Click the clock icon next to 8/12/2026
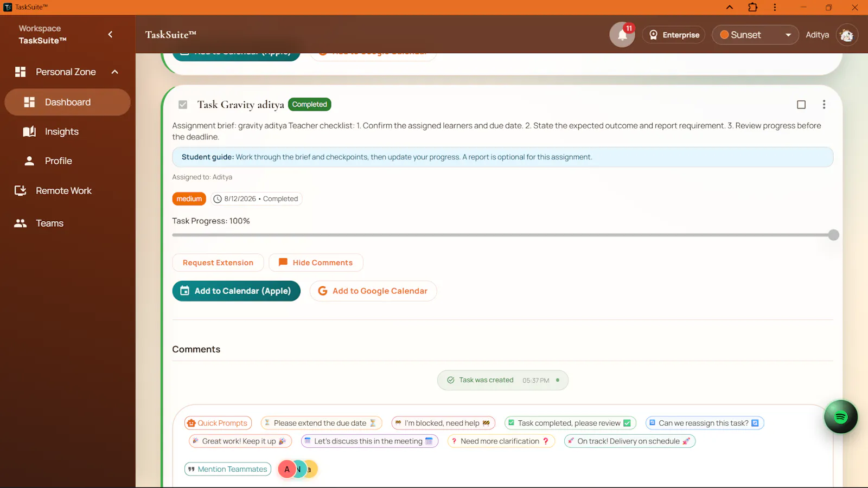 (218, 199)
